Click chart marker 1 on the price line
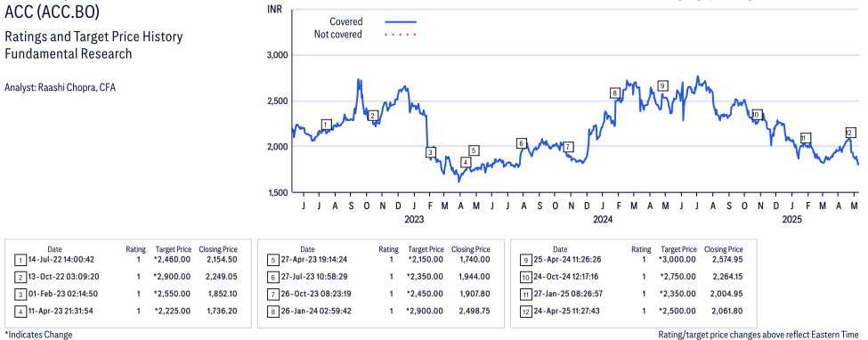868x340 pixels. [326, 125]
